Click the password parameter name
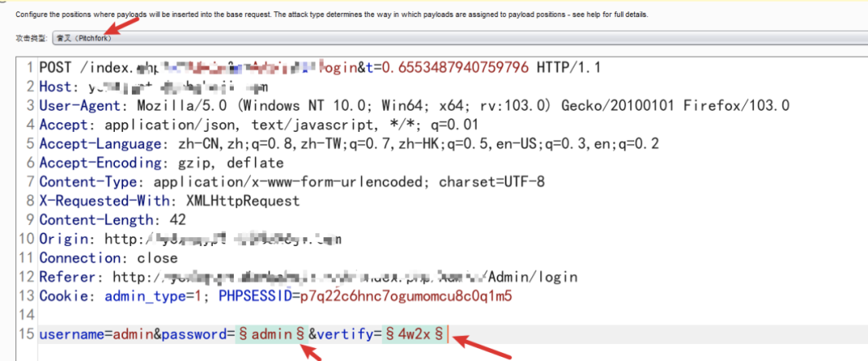Viewport: 868px width, 361px height. click(194, 334)
